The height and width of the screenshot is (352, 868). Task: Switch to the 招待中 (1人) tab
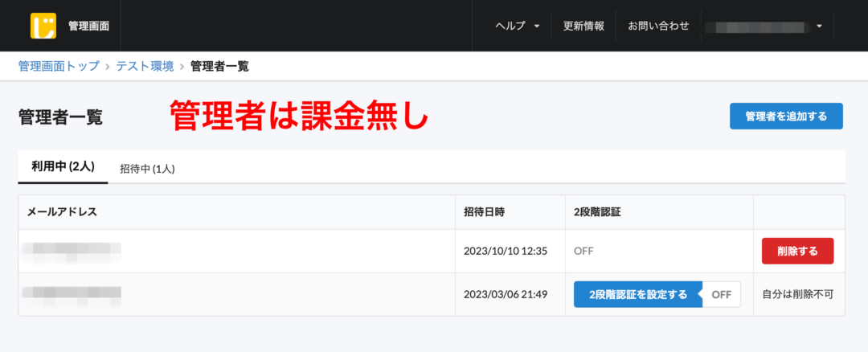pos(147,169)
